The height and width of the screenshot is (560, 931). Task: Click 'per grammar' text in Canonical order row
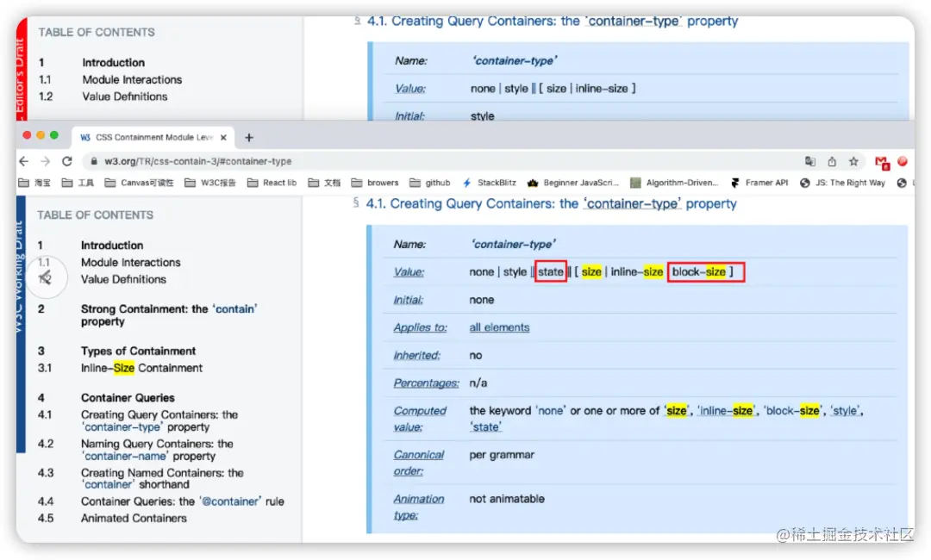coord(502,455)
